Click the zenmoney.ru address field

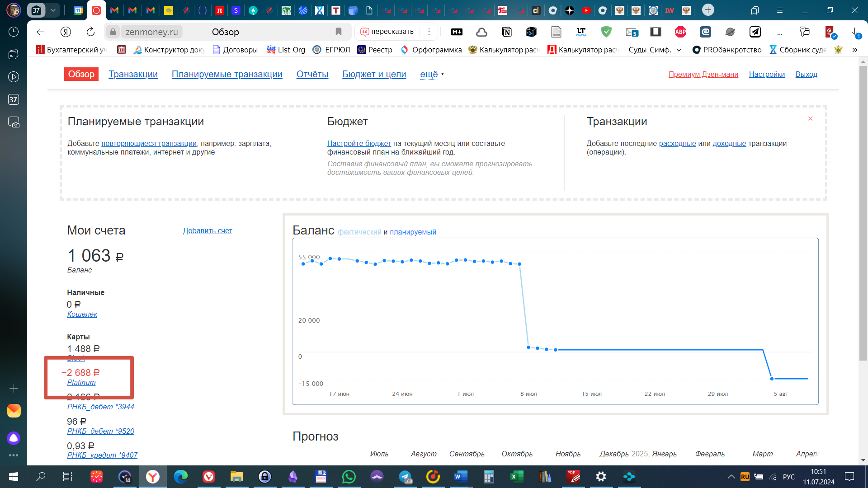pyautogui.click(x=152, y=32)
